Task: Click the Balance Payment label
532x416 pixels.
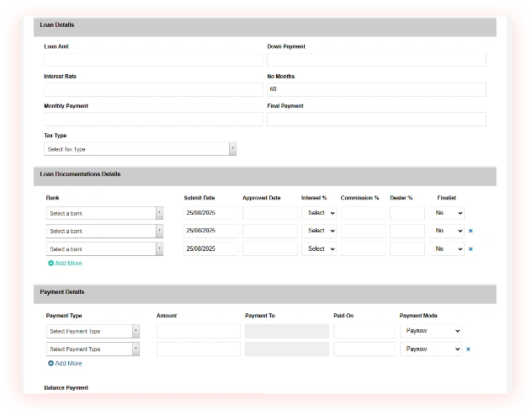Action: coord(66,388)
